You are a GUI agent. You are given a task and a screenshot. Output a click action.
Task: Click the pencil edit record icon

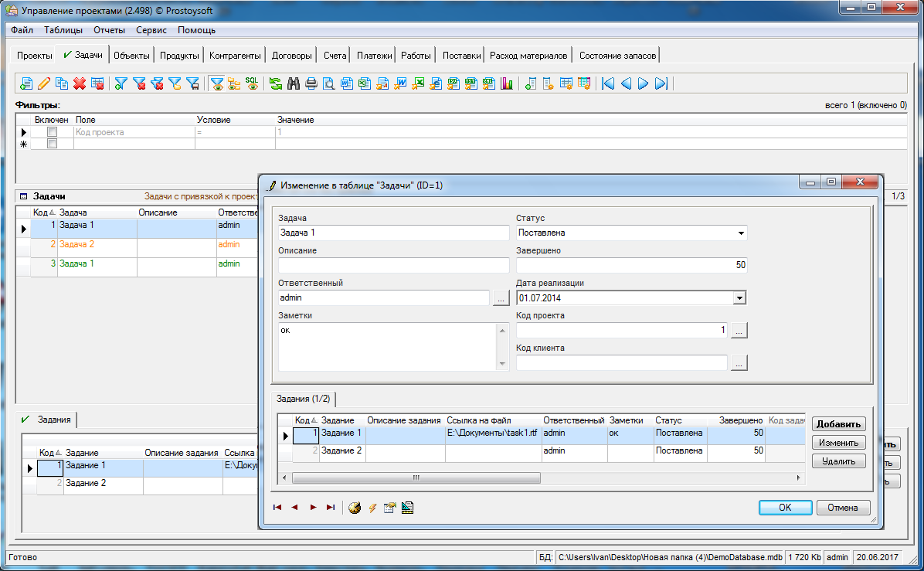(x=44, y=83)
